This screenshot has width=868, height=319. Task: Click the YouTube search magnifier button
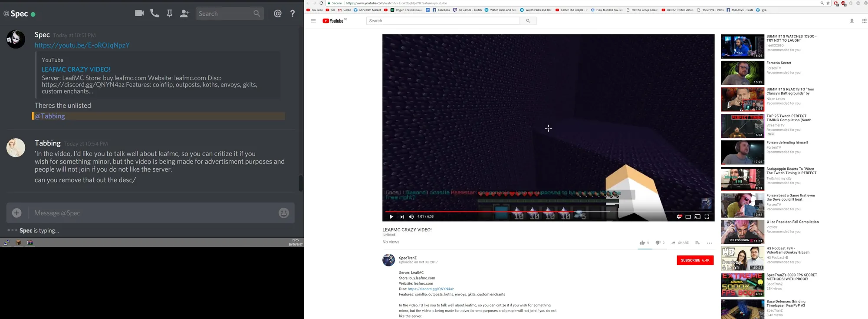(528, 21)
